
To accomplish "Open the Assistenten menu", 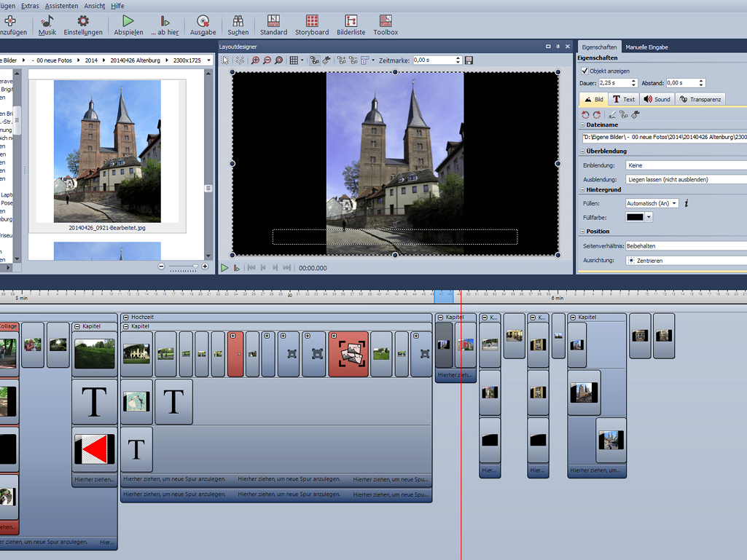I will tap(62, 5).
